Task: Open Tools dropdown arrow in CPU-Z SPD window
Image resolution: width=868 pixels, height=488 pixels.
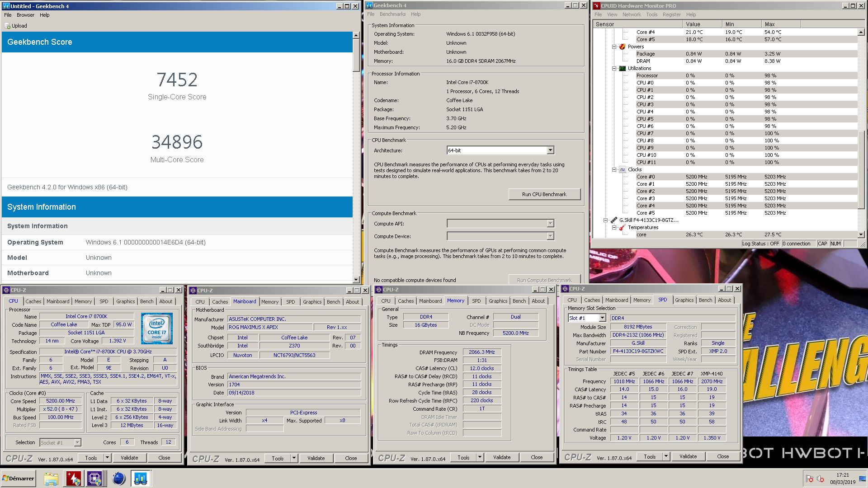Action: (x=666, y=456)
